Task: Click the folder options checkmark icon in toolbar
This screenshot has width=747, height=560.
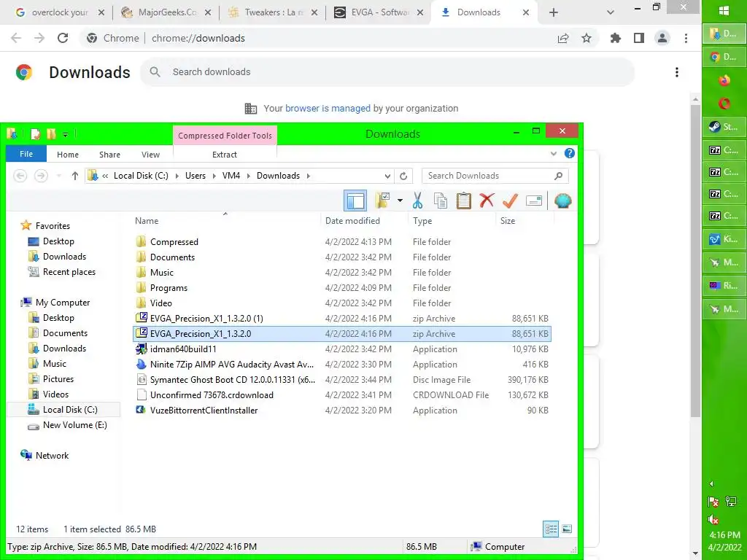Action: 383,201
